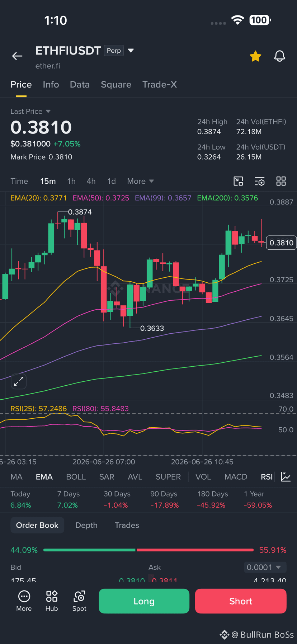Switch to the Data tab
Viewport: 297px width, 644px height.
80,84
